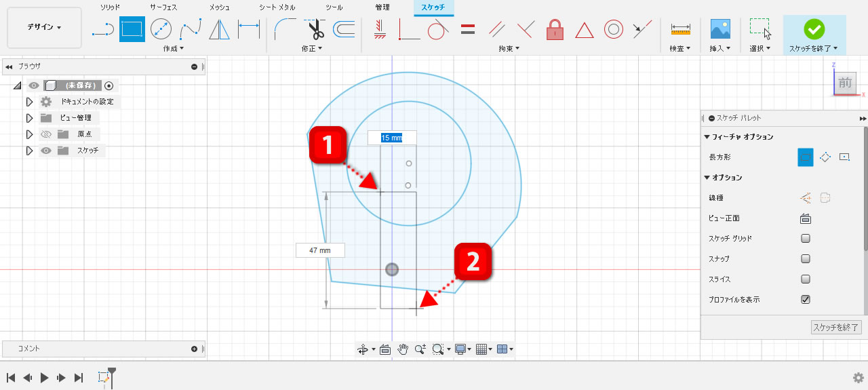Apply the fix/unfix lock constraint
868x390 pixels.
(x=555, y=29)
